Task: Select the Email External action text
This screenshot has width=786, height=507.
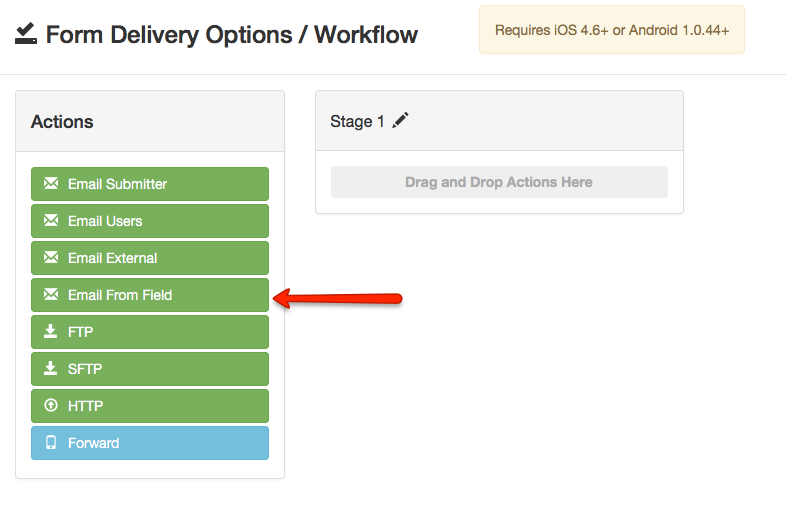Action: coord(112,258)
